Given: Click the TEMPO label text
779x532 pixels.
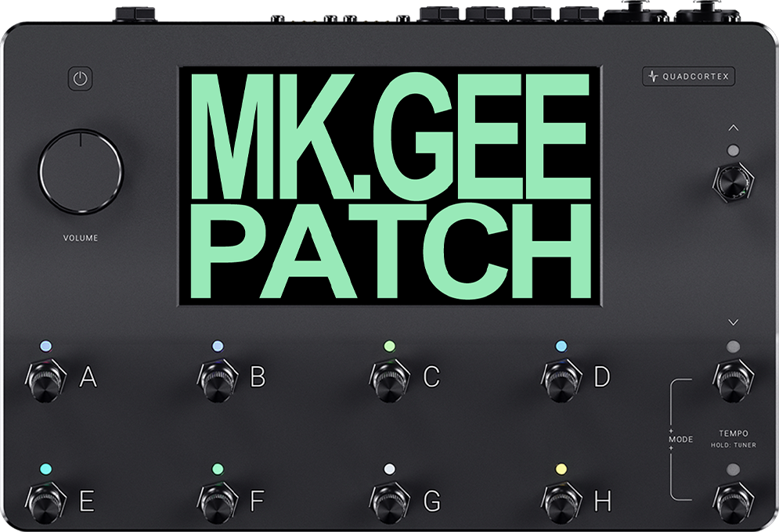Looking at the screenshot, I should click(734, 433).
